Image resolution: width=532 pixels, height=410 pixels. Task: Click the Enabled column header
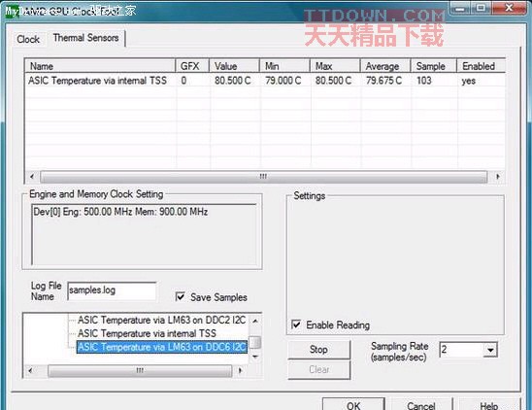click(x=482, y=66)
